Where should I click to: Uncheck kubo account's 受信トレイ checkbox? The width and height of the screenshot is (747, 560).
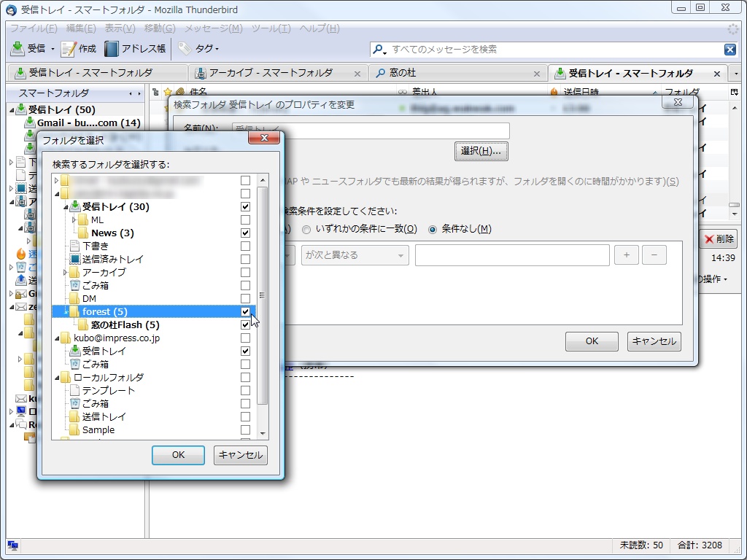245,351
